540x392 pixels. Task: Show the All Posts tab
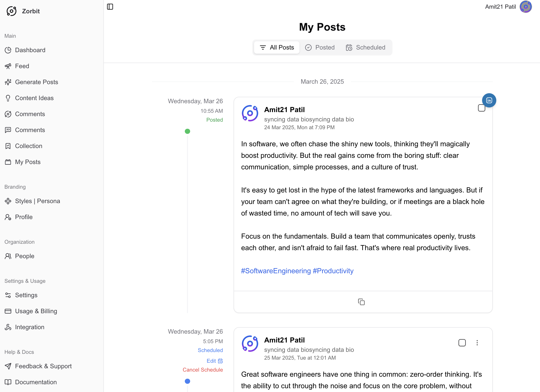277,48
